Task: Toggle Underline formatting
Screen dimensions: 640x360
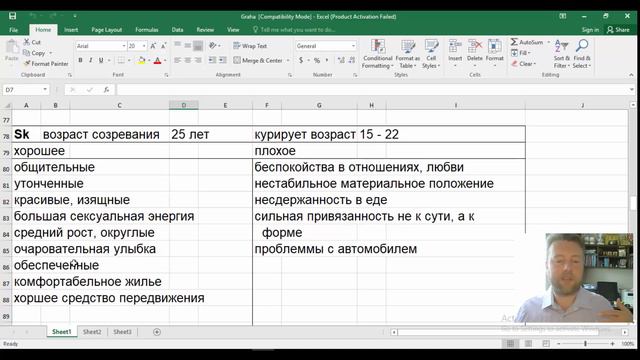Action: [101, 60]
